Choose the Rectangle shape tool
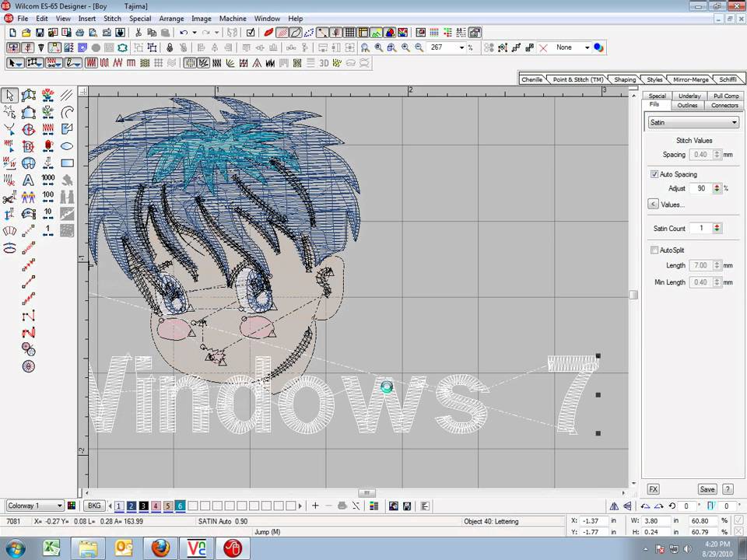The image size is (747, 560). click(67, 163)
